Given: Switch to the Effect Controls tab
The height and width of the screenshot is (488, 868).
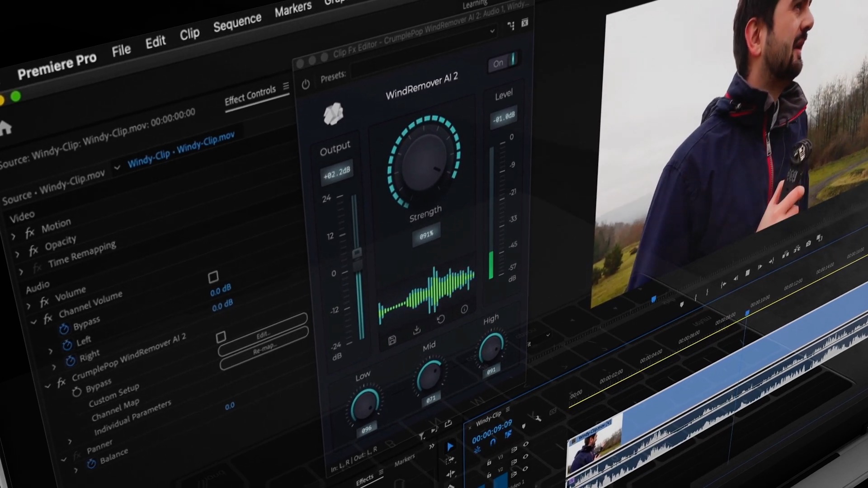Looking at the screenshot, I should tap(250, 95).
